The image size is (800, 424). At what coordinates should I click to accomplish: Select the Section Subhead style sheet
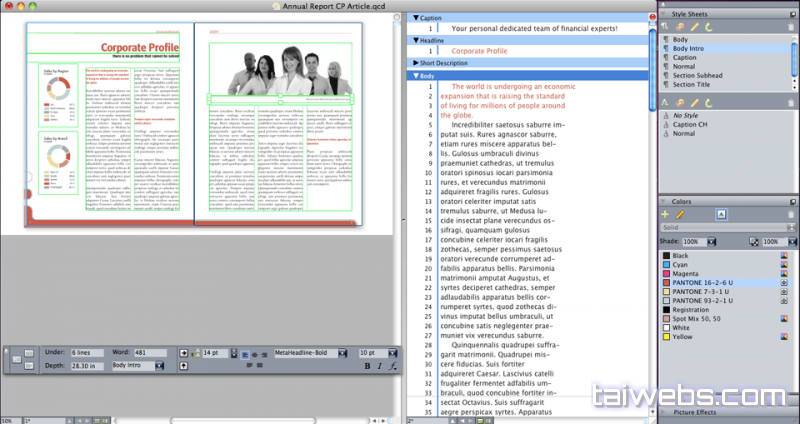(x=703, y=76)
